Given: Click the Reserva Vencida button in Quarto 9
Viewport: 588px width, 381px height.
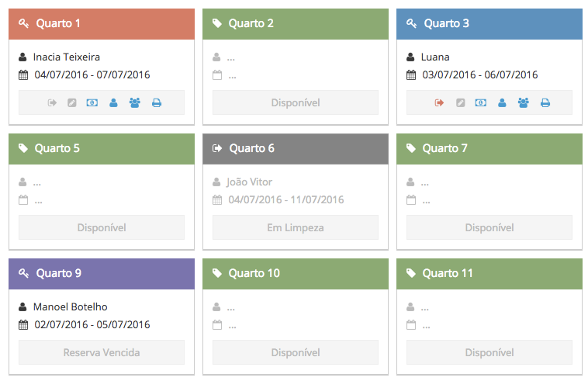Looking at the screenshot, I should pyautogui.click(x=102, y=352).
